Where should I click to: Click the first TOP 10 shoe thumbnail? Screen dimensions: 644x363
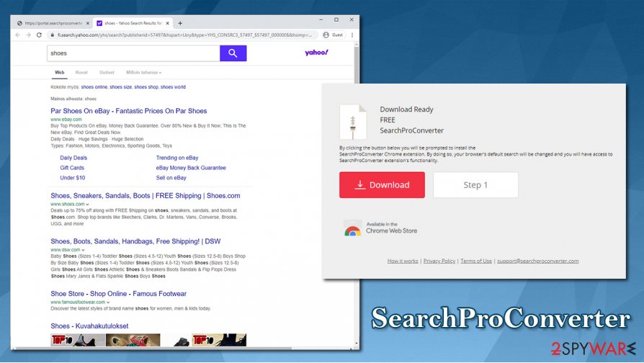point(78,340)
